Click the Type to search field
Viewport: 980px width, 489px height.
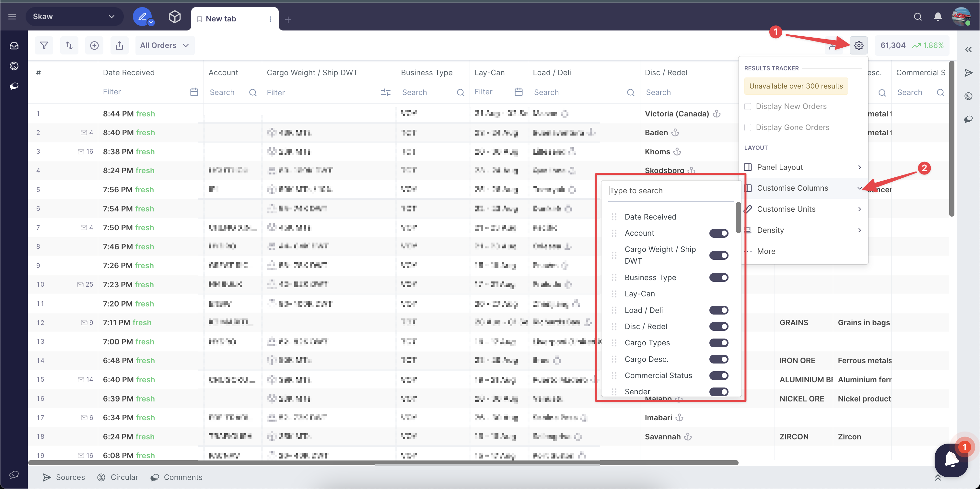670,190
